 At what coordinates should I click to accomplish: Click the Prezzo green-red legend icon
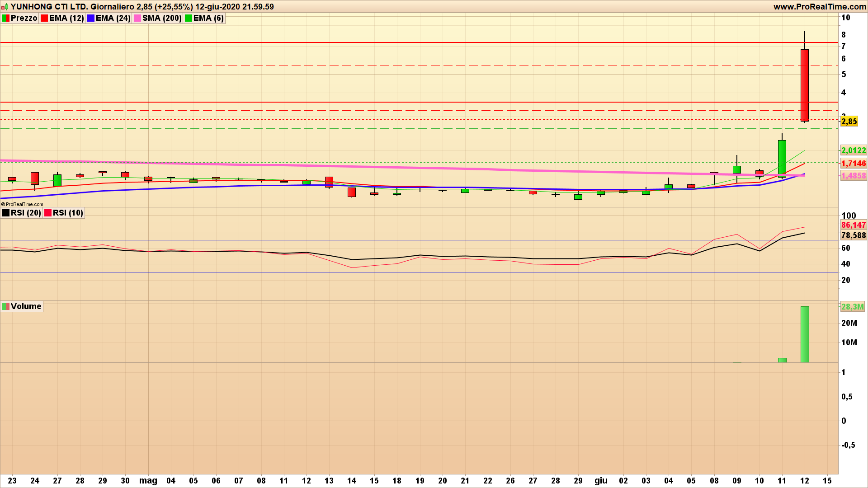point(6,18)
